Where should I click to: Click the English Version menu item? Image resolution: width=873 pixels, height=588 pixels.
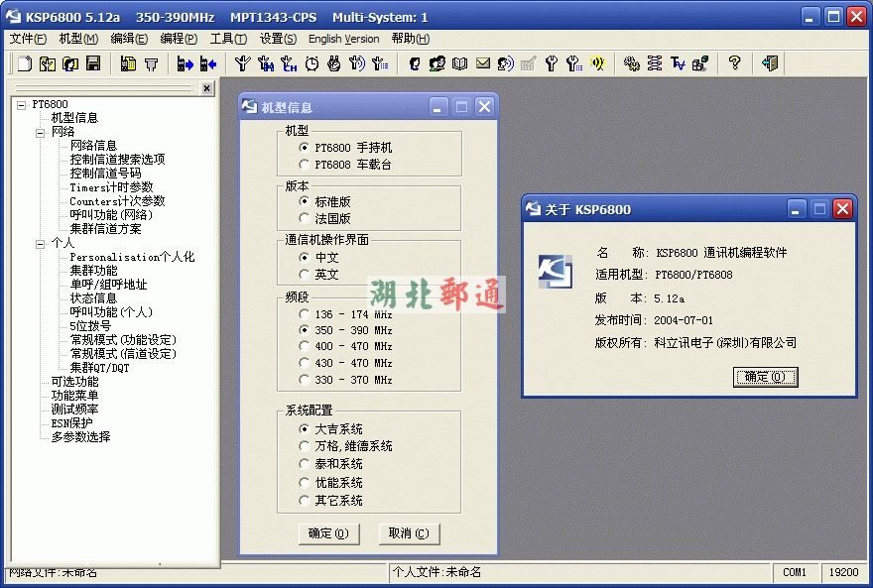tap(343, 39)
